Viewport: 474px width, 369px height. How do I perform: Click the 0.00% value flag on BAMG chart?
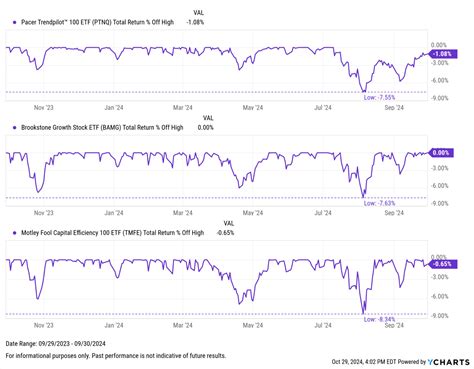[440, 153]
